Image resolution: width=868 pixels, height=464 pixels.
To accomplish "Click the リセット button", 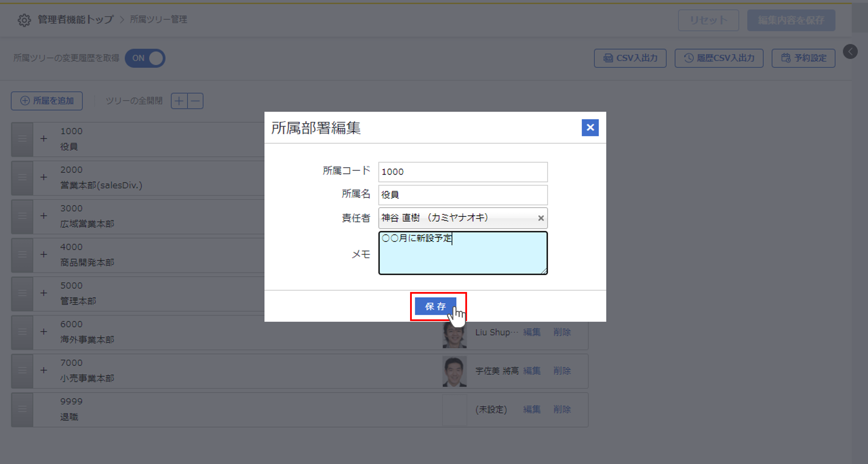I will pyautogui.click(x=708, y=20).
